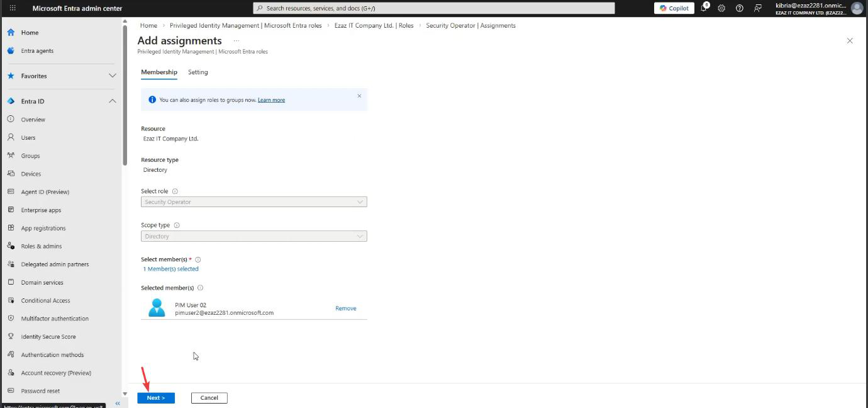Switch to the Setting tab
This screenshot has width=868, height=408.
pos(198,72)
